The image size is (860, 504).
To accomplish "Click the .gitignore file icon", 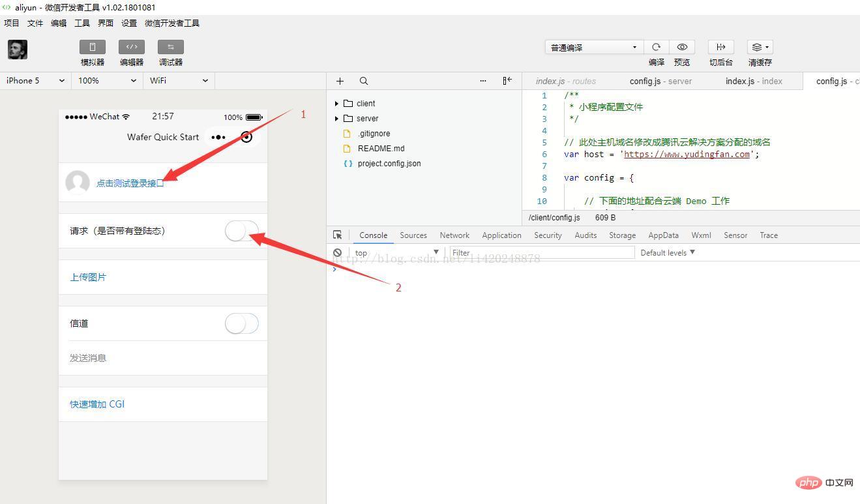I will [348, 134].
